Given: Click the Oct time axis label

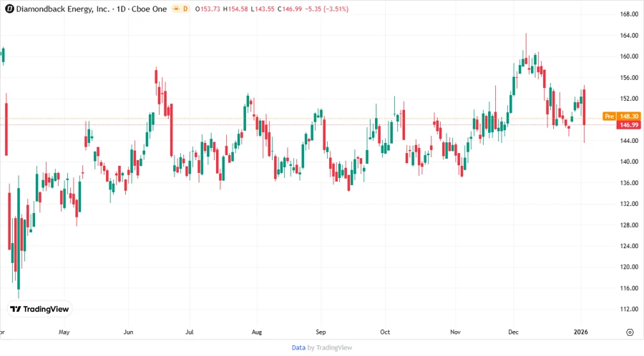Looking at the screenshot, I should pos(385,332).
